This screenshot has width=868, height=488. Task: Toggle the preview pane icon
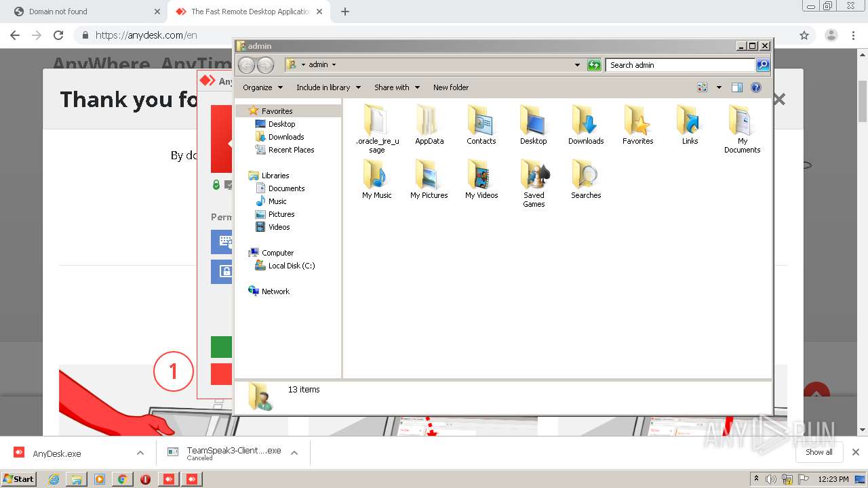click(x=737, y=87)
